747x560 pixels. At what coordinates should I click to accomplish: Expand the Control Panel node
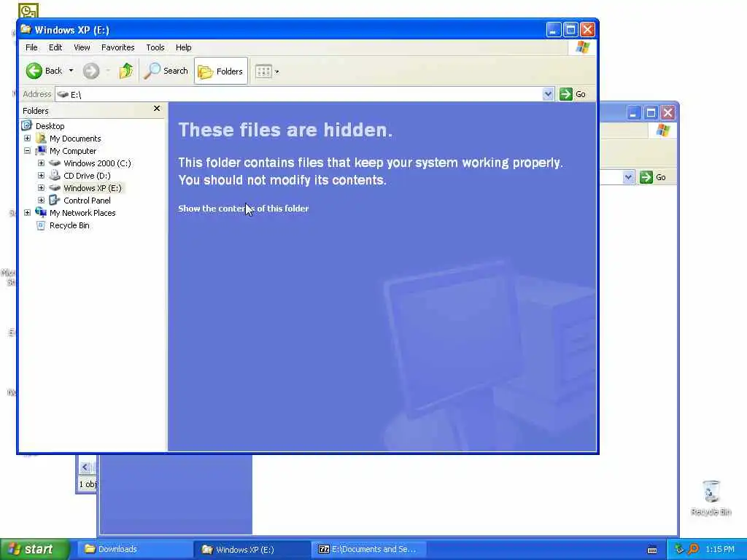(41, 200)
